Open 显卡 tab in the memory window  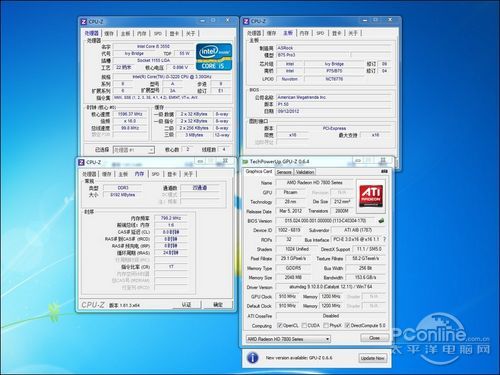[172, 174]
